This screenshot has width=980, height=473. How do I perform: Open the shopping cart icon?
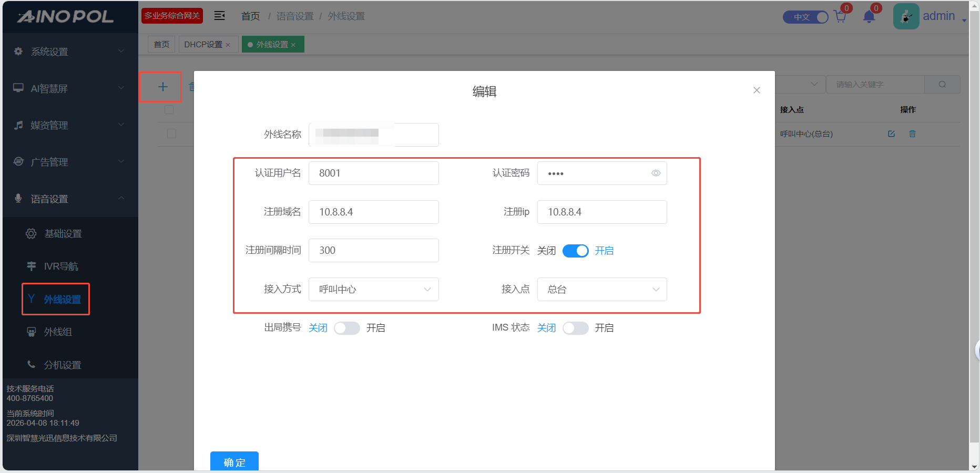pyautogui.click(x=840, y=17)
